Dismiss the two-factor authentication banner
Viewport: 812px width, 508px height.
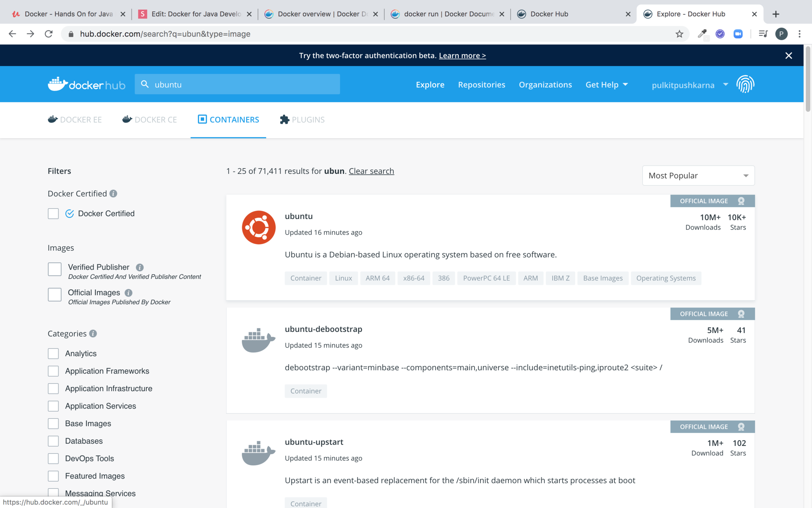[x=789, y=55]
